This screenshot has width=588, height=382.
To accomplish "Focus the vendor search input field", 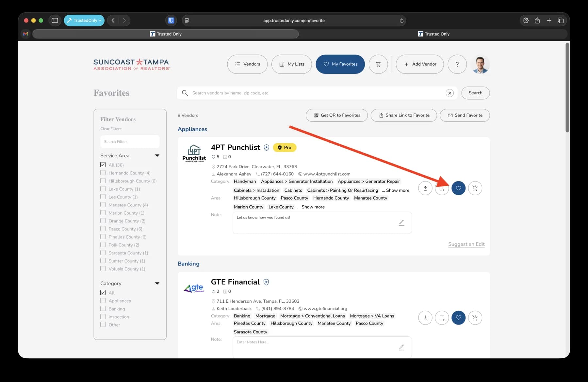I will 317,93.
